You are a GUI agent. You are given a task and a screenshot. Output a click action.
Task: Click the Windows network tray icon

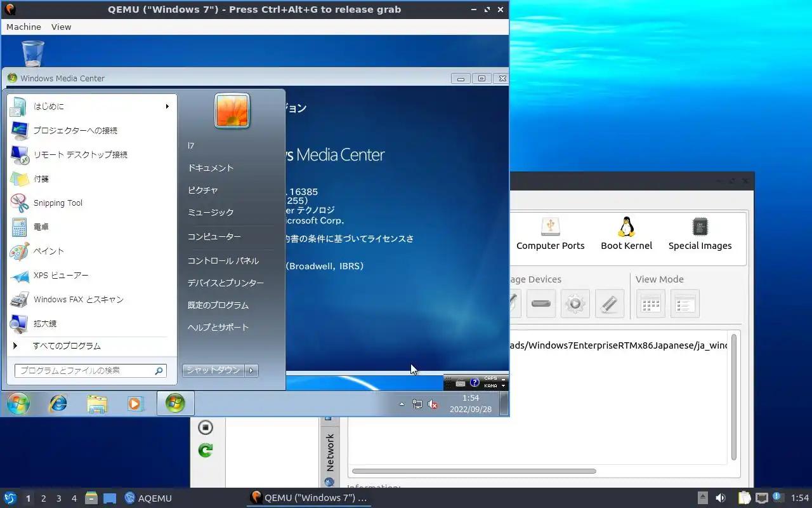coord(417,404)
